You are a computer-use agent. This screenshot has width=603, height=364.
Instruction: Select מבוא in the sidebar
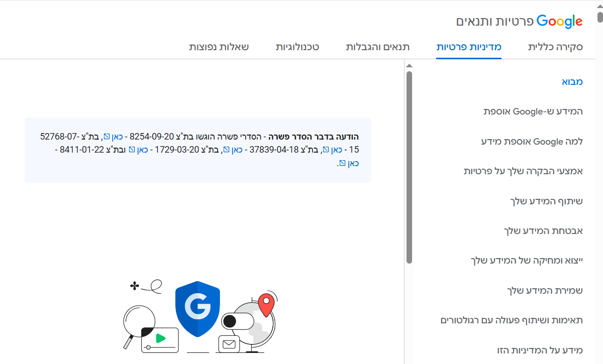(x=572, y=82)
